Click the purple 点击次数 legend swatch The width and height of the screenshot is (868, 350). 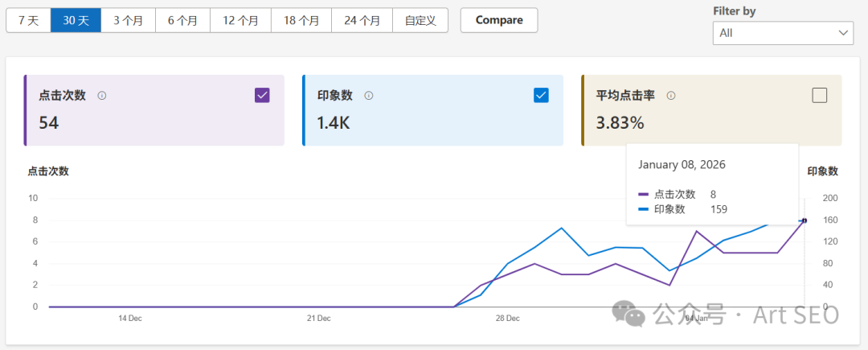[x=643, y=195]
